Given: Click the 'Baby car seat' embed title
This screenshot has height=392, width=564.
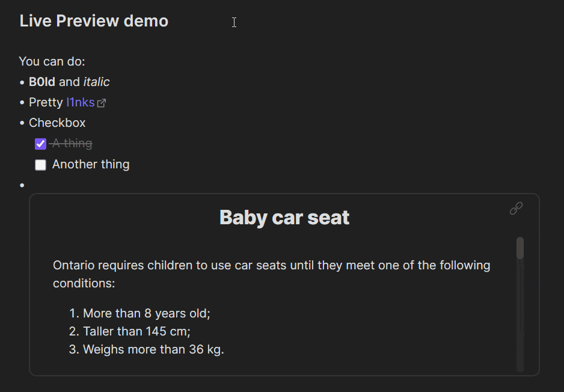Looking at the screenshot, I should (284, 217).
